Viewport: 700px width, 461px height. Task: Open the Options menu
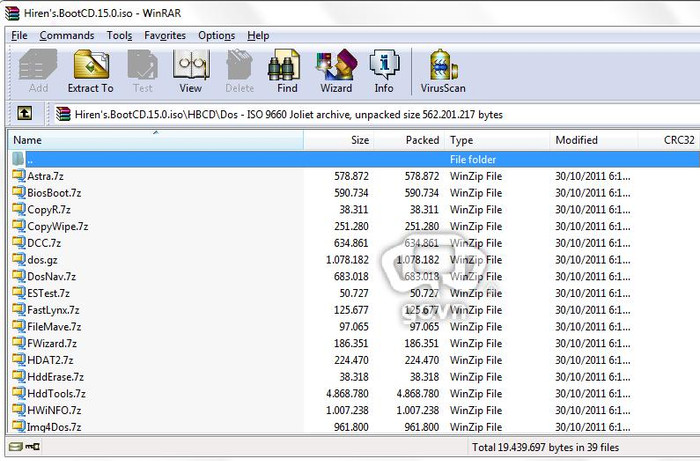tap(217, 36)
